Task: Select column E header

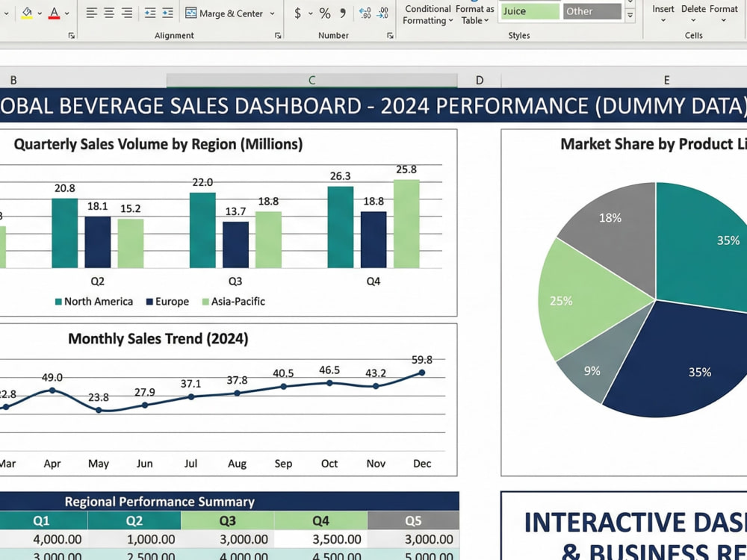Action: point(624,80)
